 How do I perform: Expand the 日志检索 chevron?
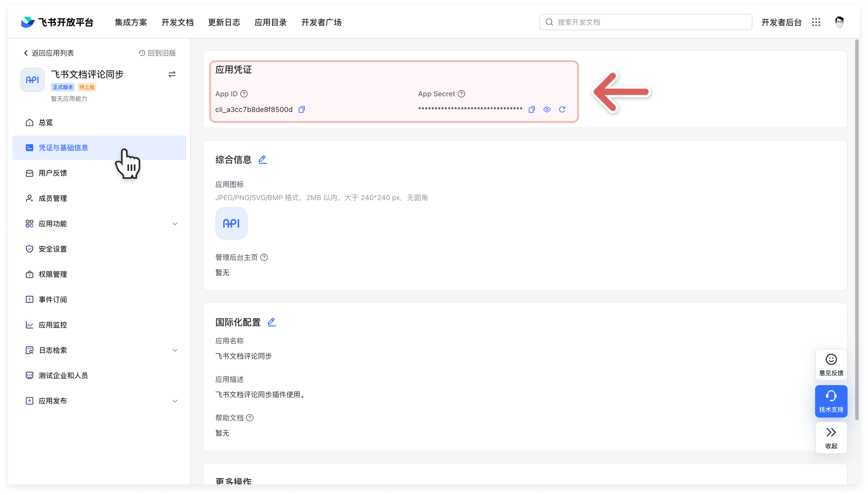point(175,350)
